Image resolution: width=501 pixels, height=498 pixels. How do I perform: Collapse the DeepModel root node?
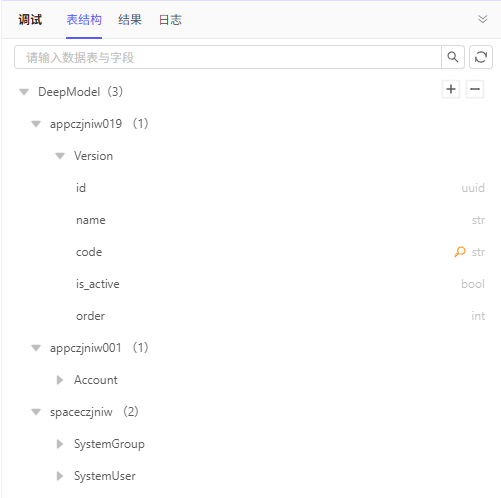click(x=24, y=92)
